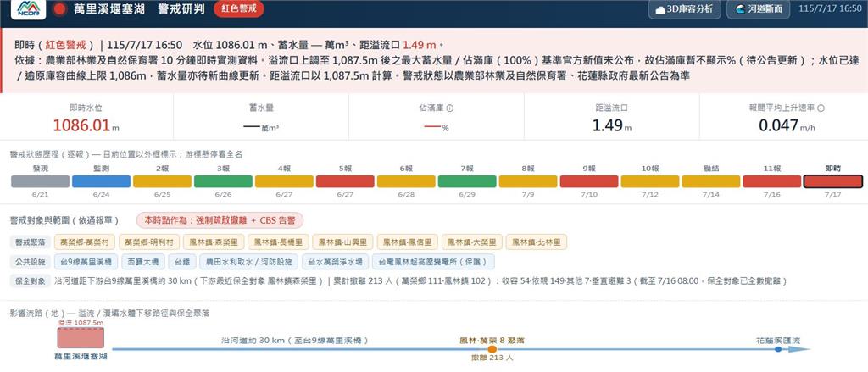Click the 警戒聚落 category label
This screenshot has width=868, height=372.
pos(30,242)
